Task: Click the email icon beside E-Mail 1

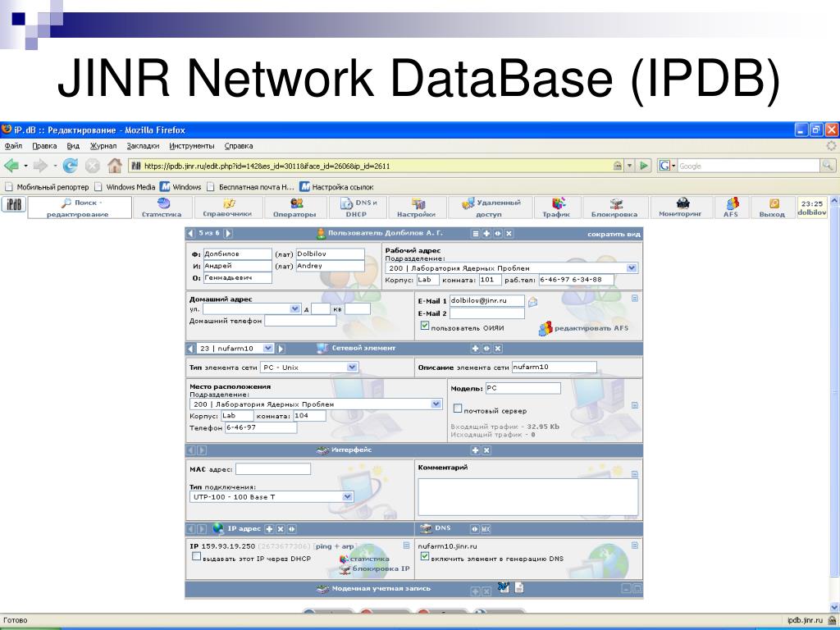Action: click(532, 302)
